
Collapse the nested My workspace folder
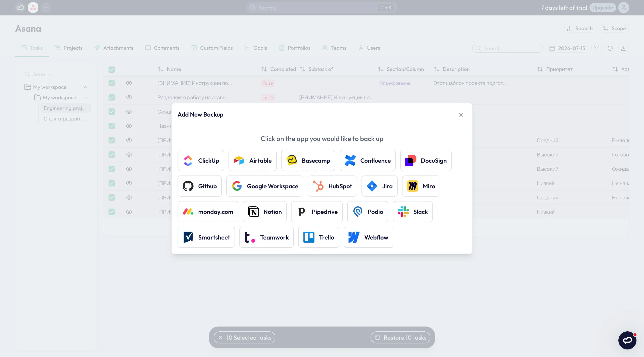coord(86,98)
